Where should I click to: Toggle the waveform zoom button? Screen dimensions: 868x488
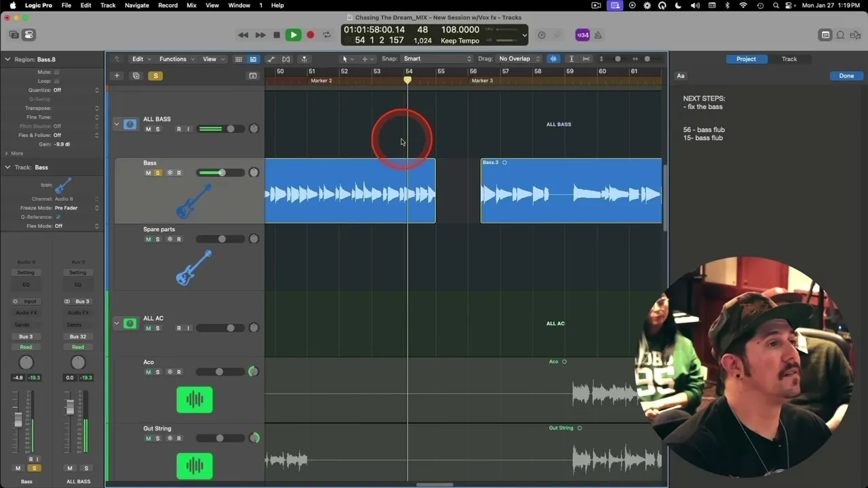[x=553, y=59]
